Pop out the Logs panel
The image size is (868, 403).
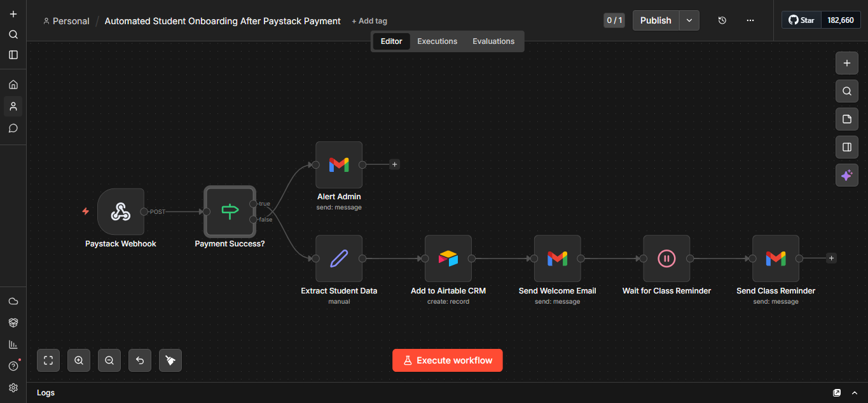point(837,393)
